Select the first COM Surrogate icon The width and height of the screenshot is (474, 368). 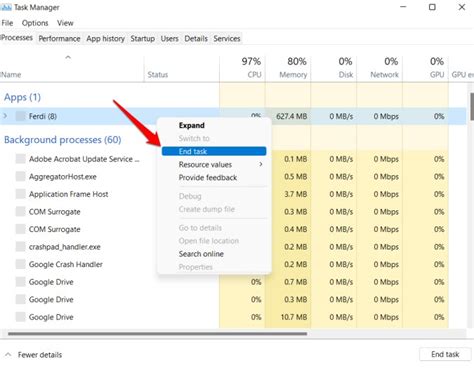pos(21,212)
